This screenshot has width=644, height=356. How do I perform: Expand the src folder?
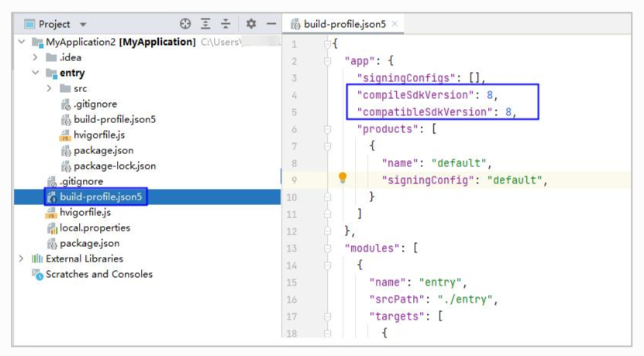click(x=50, y=88)
